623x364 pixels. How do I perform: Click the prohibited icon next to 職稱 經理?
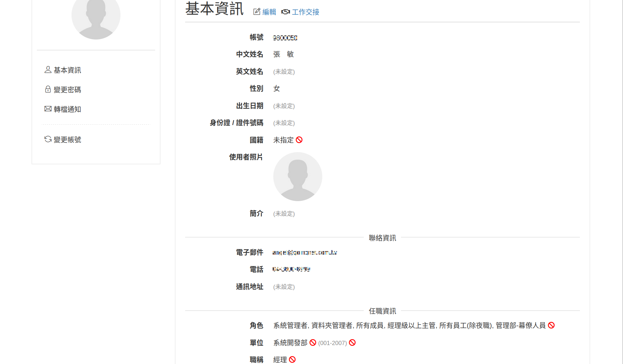pos(292,359)
